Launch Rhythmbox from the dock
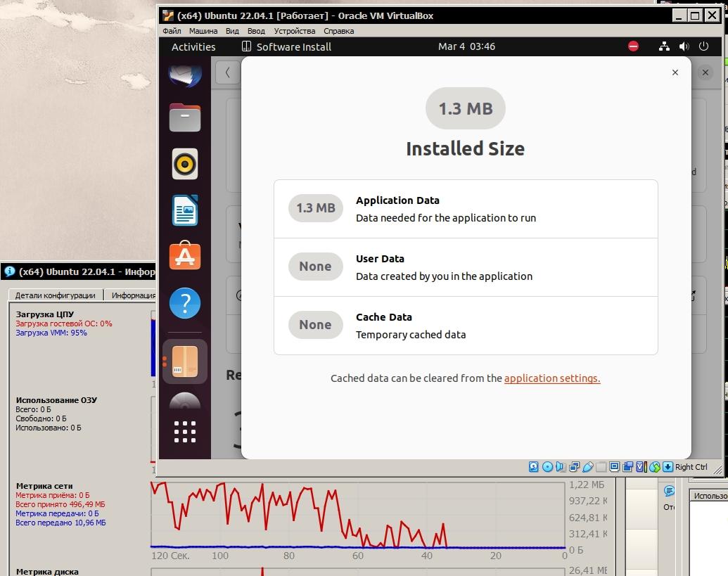728x576 pixels. pos(185,164)
